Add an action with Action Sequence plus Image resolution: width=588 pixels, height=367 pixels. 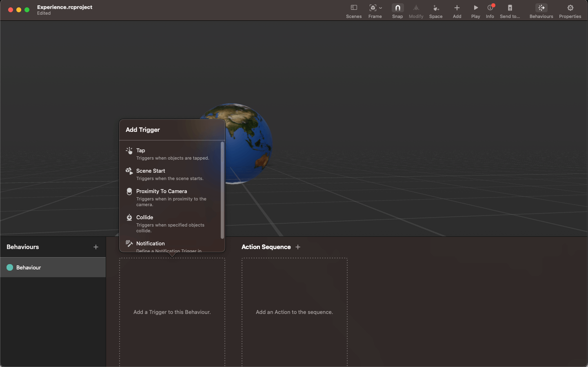(x=298, y=247)
